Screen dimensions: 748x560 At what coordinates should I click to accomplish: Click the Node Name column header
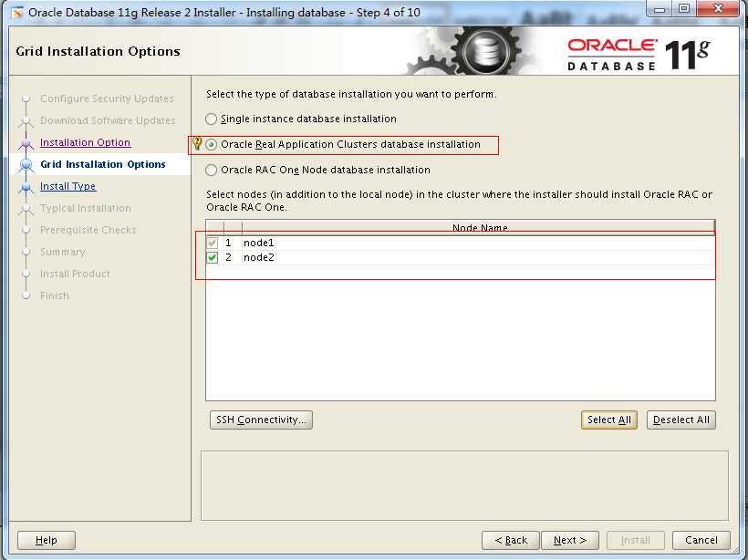479,227
